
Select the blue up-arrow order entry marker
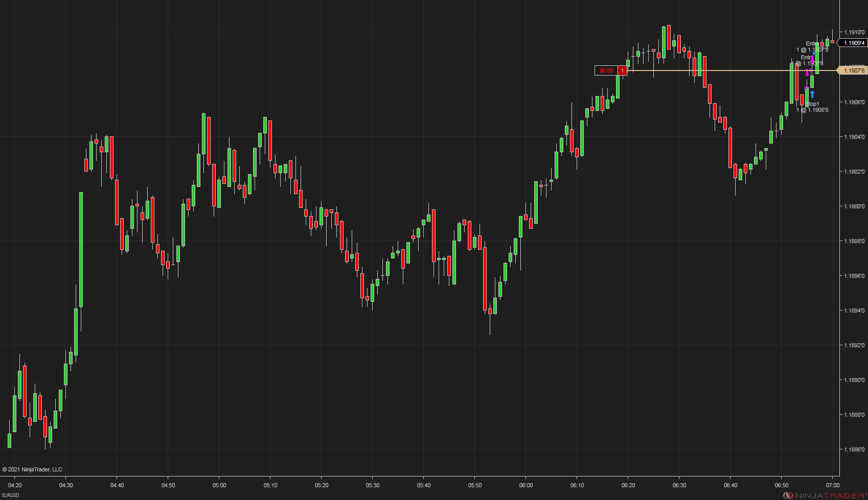click(x=812, y=94)
